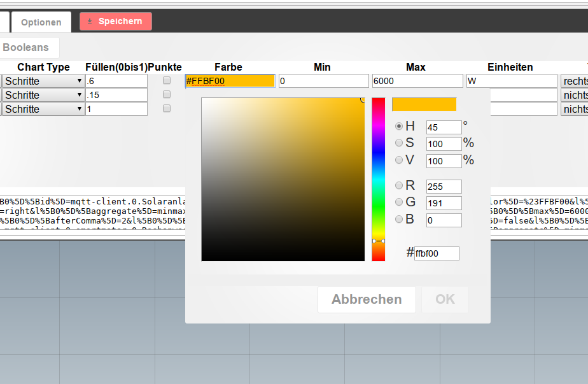Image resolution: width=588 pixels, height=384 pixels.
Task: Switch to the Optionen tab
Action: (x=41, y=21)
